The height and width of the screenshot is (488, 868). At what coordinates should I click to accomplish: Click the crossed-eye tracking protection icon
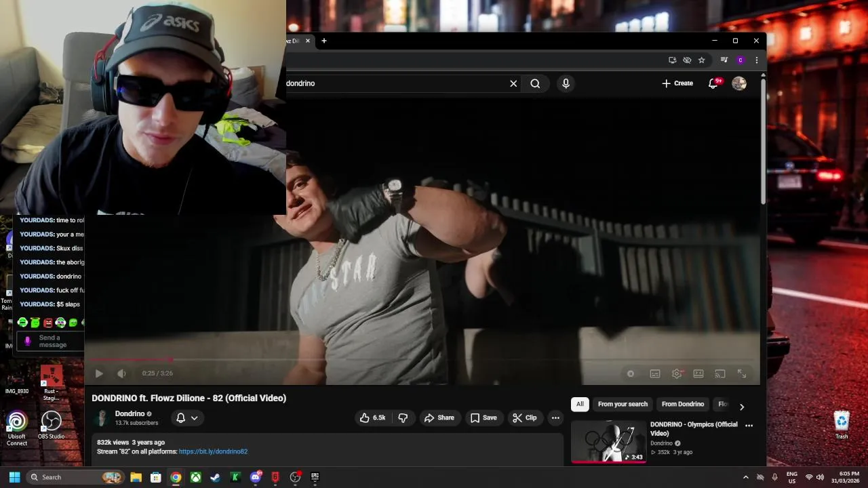[x=687, y=60]
